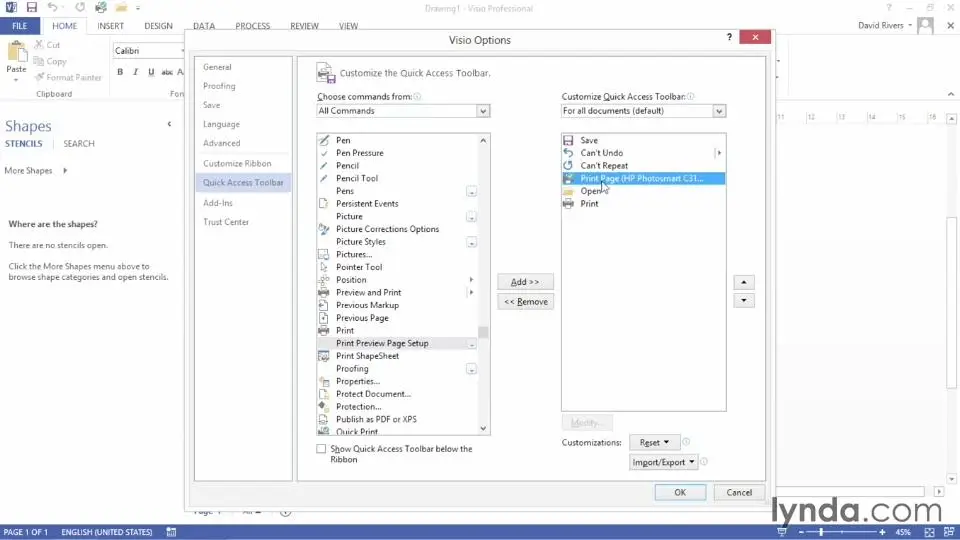This screenshot has height=540, width=960.
Task: Click commands list scroll up arrow
Action: click(483, 140)
